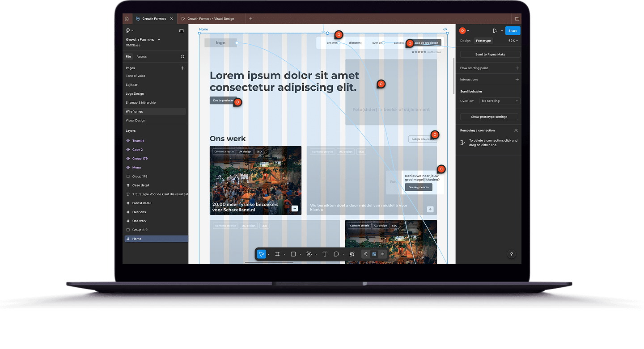
Task: Open the help question mark button
Action: [x=512, y=254]
